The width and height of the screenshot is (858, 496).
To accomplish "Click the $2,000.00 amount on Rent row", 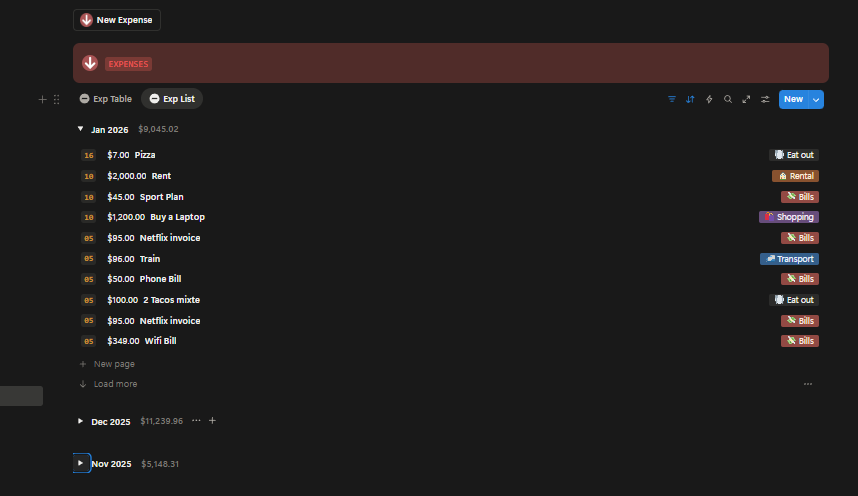I will point(126,176).
